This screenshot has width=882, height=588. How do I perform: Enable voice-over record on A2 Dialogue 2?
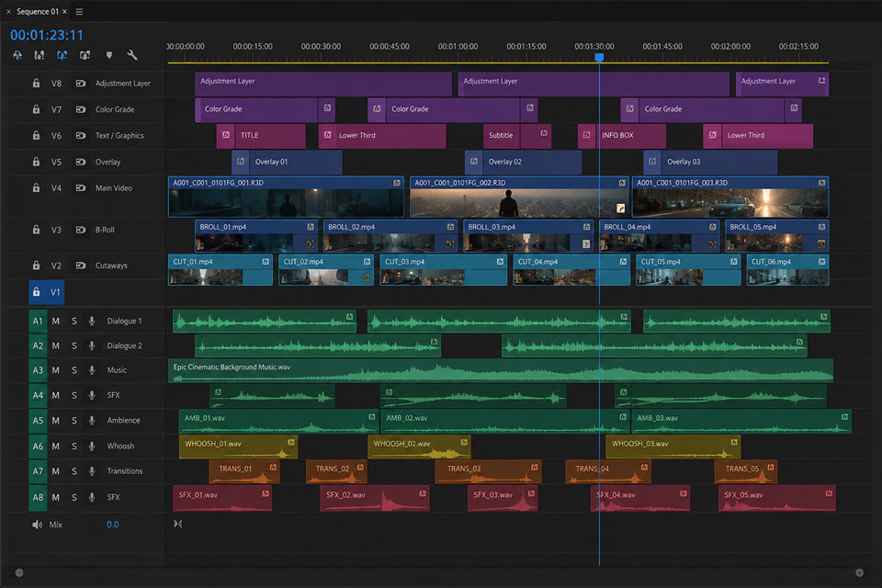(92, 345)
